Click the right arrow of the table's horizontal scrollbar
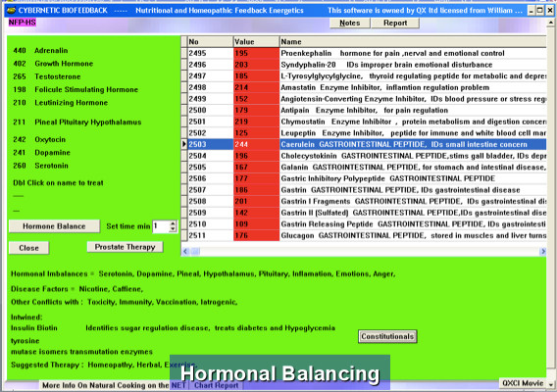This screenshot has height=392, width=557. pyautogui.click(x=542, y=252)
